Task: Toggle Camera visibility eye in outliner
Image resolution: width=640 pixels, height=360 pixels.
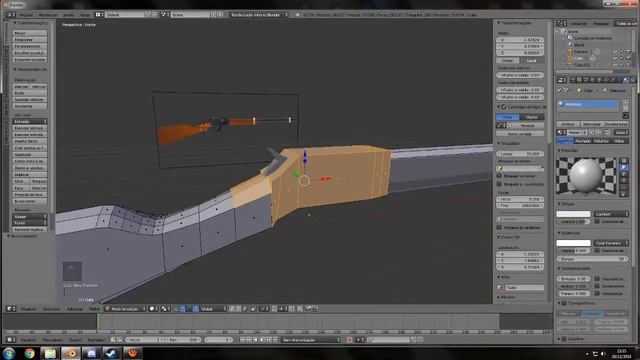Action: [x=615, y=52]
